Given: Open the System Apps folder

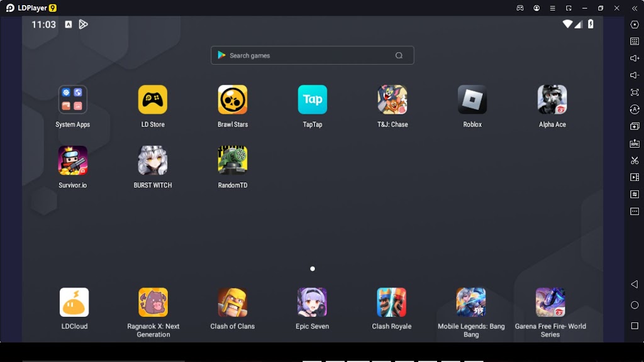Looking at the screenshot, I should click(73, 99).
